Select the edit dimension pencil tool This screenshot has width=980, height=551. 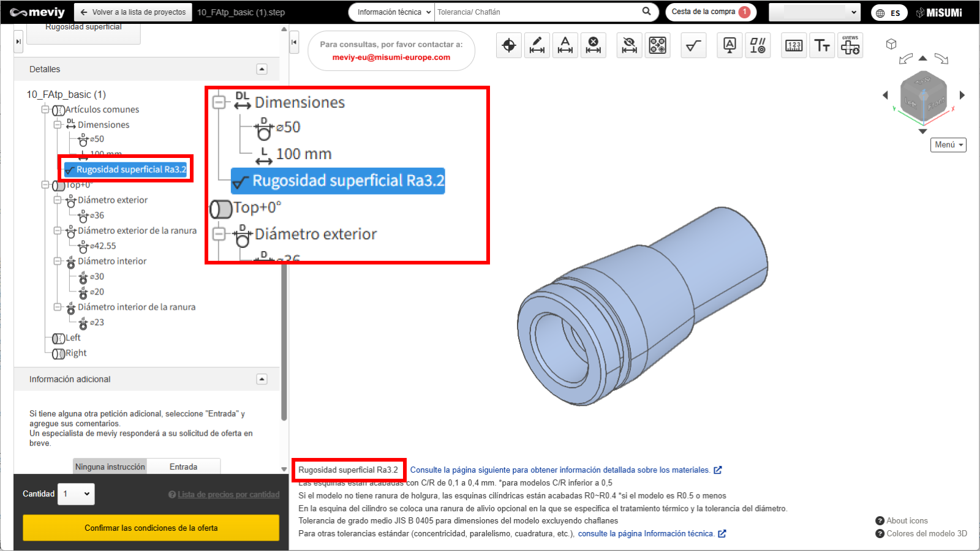click(x=537, y=46)
